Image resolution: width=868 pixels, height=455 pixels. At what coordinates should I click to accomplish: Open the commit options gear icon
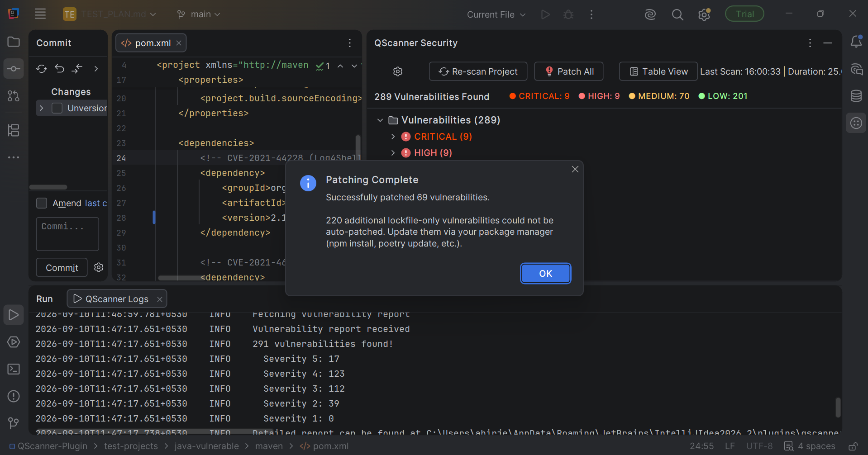[x=99, y=267]
